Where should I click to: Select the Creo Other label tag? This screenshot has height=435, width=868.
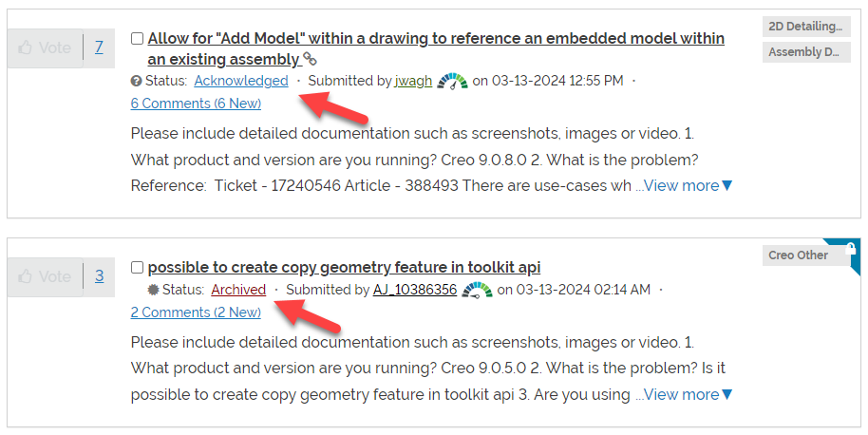799,255
